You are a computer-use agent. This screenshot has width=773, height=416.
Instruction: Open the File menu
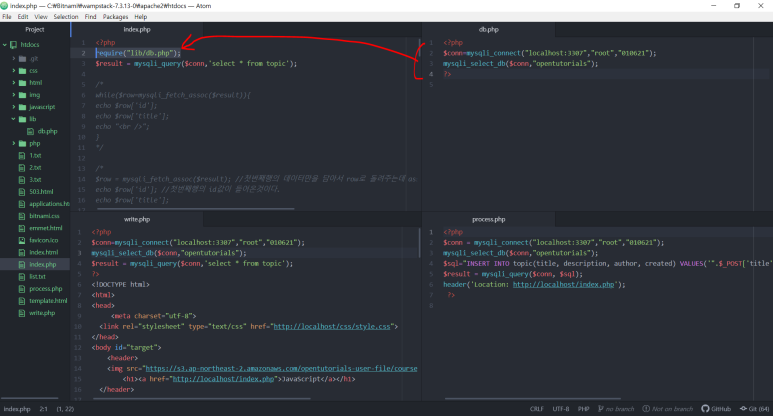[x=6, y=17]
